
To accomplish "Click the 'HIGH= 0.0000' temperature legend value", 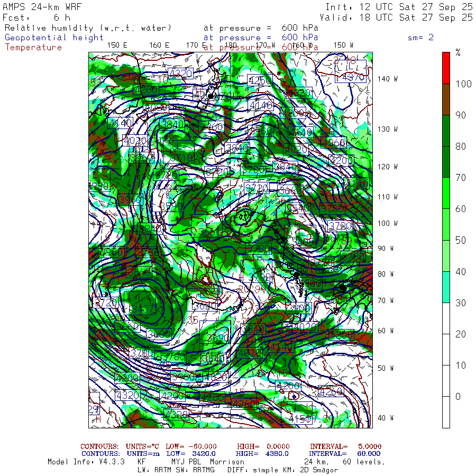I will (263, 446).
